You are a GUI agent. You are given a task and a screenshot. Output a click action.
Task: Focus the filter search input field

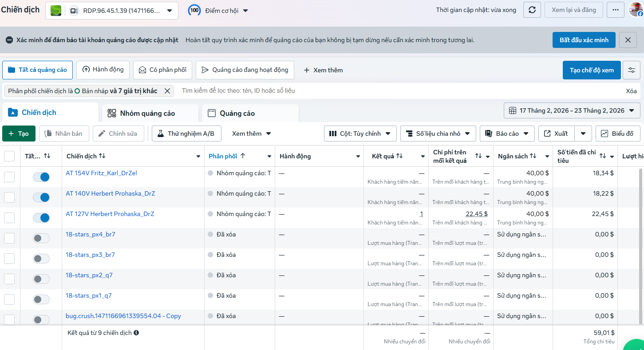click(x=399, y=91)
